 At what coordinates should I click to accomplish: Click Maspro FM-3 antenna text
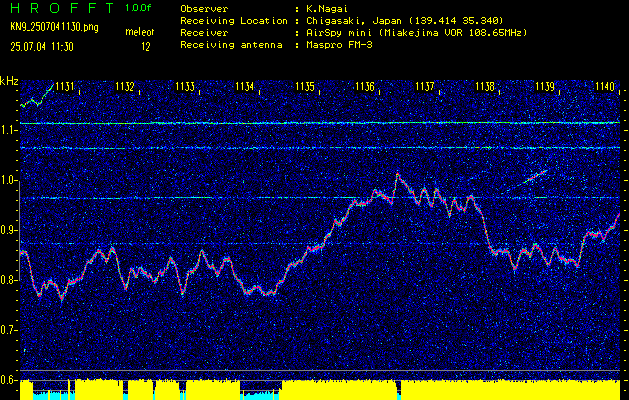339,45
